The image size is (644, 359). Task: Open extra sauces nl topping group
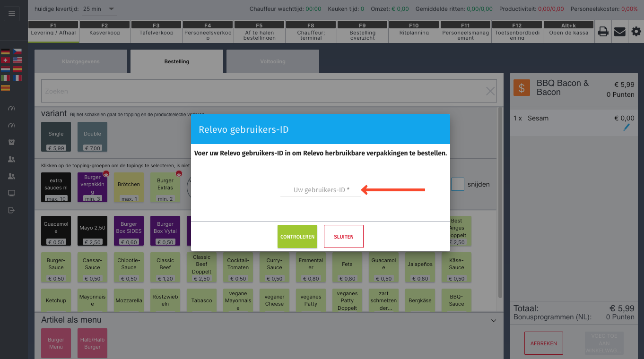click(x=56, y=187)
